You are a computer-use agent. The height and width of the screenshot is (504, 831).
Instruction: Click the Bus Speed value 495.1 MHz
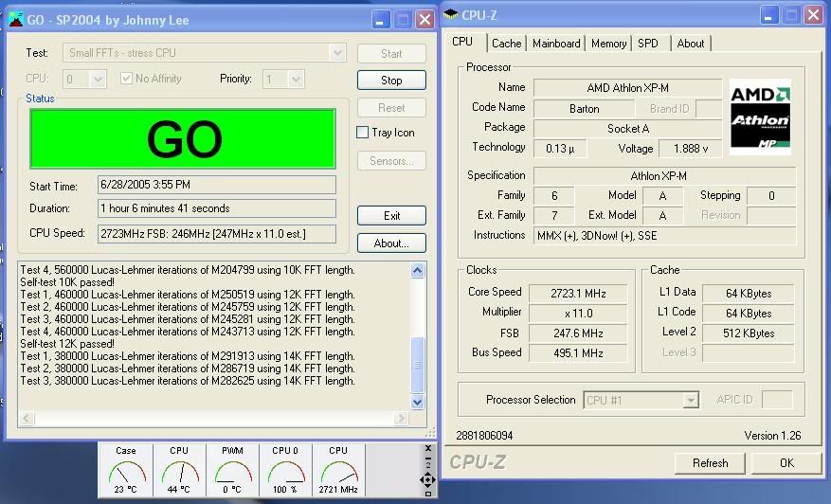click(578, 353)
